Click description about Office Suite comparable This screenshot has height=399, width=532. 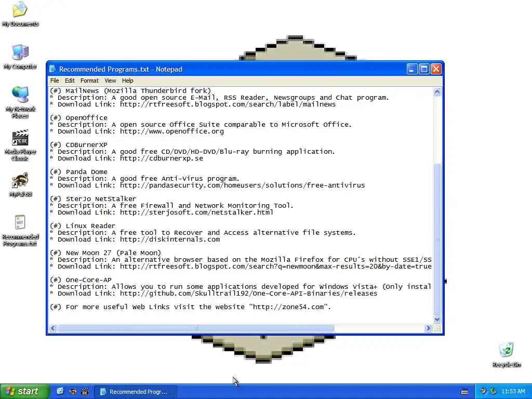point(201,125)
